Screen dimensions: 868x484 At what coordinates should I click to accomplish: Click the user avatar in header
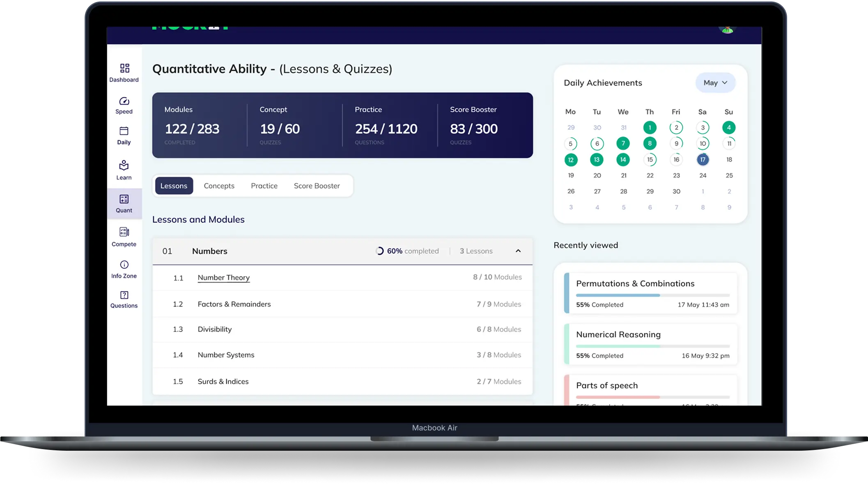click(x=727, y=30)
